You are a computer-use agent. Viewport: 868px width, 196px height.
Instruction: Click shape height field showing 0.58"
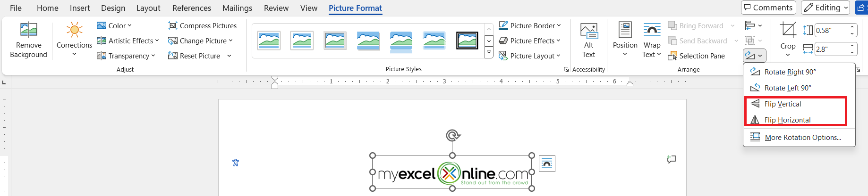(x=831, y=30)
